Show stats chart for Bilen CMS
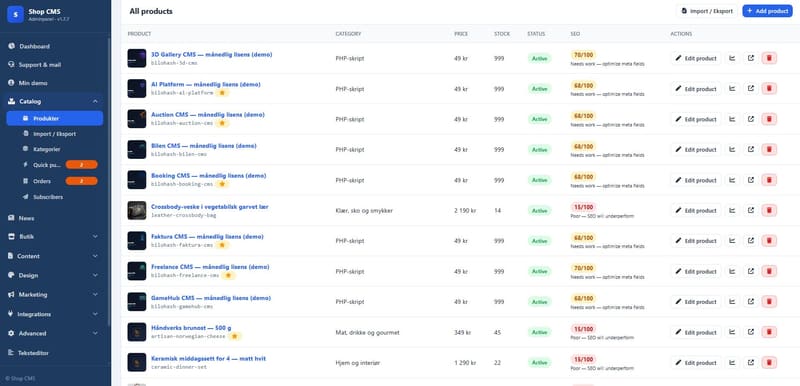This screenshot has width=800, height=386. pyautogui.click(x=732, y=149)
